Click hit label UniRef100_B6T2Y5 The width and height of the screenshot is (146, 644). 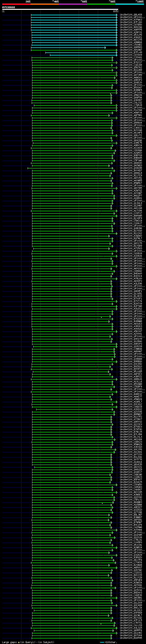pyautogui.click(x=131, y=40)
